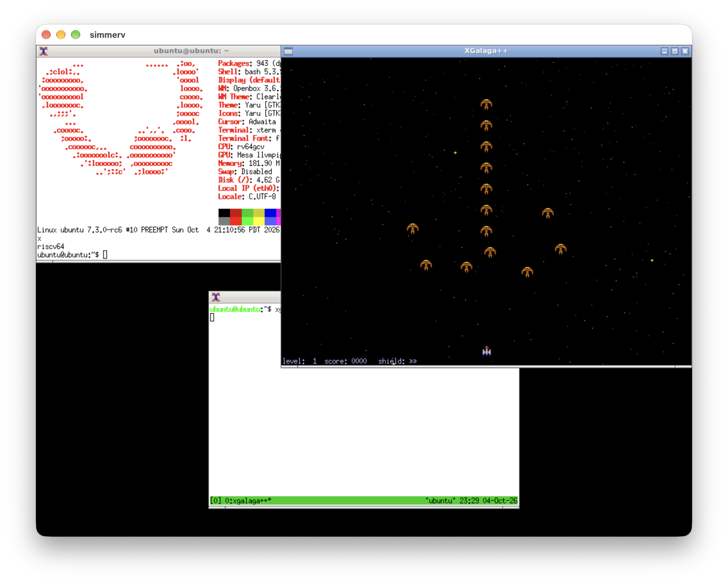Screen dimensions: 728x584
Task: Click the ubuntu@ubuntu: ~ xterm title
Action: 192,51
